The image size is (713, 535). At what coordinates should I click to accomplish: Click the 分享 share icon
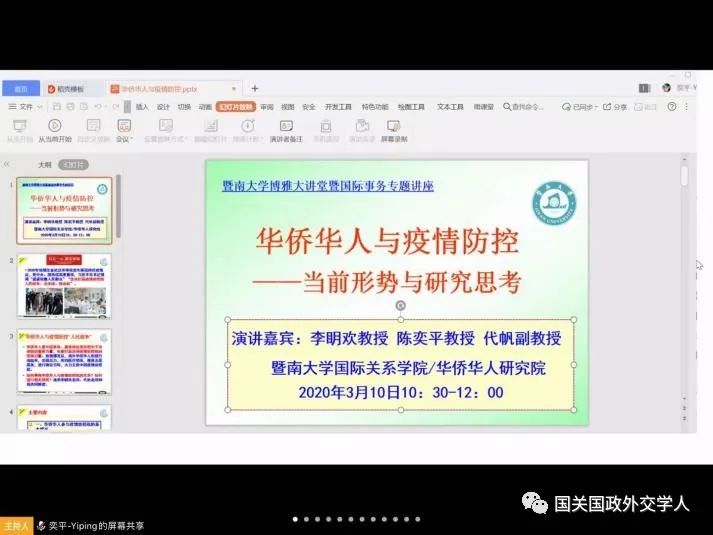(608, 107)
